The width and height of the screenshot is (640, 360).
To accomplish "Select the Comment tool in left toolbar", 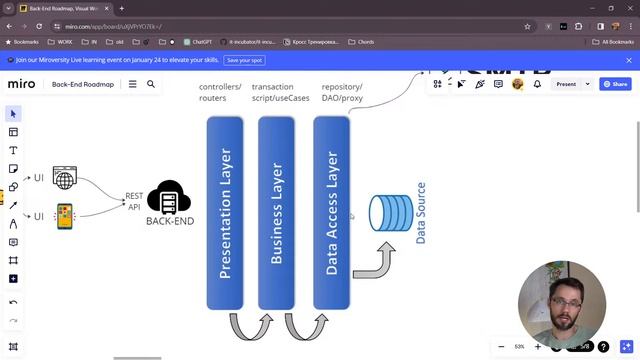I will tap(13, 242).
